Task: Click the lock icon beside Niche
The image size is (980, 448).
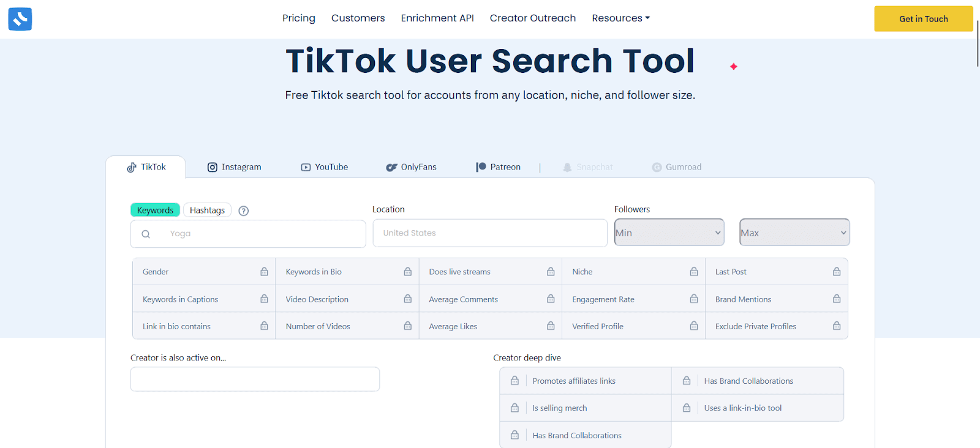Action: coord(694,272)
